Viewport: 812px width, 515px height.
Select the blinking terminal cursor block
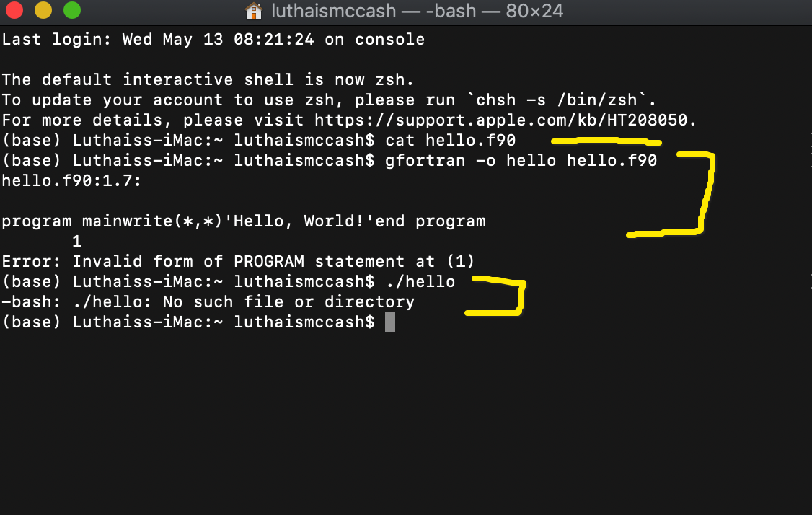[390, 322]
